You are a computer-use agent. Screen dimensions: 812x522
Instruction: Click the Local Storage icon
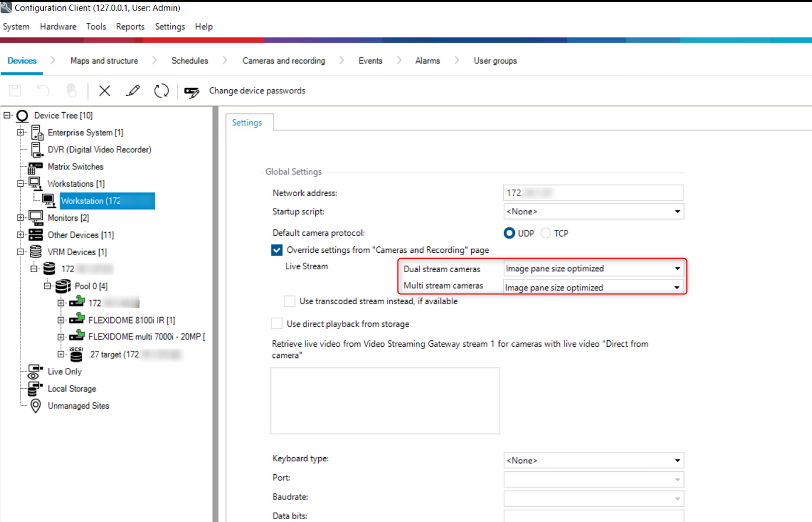point(36,389)
